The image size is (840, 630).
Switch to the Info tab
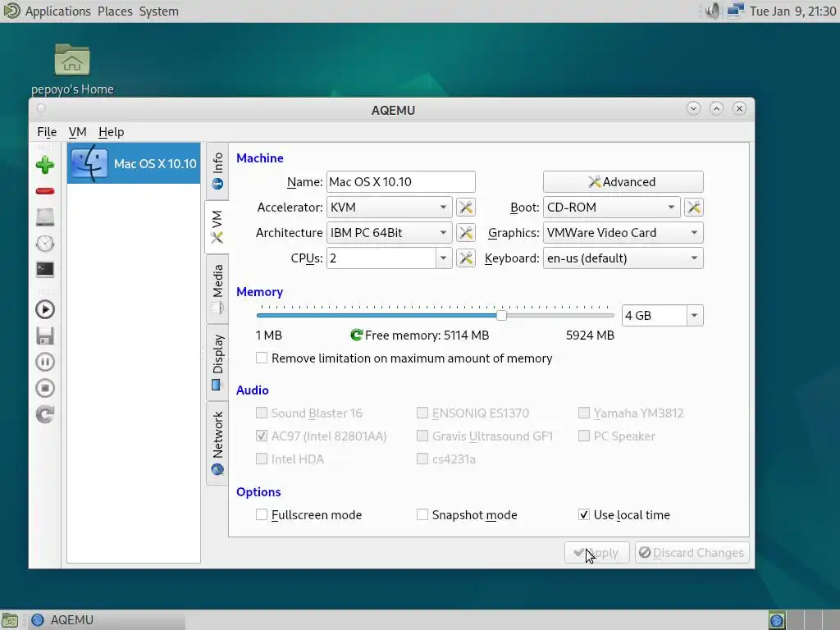pyautogui.click(x=217, y=171)
